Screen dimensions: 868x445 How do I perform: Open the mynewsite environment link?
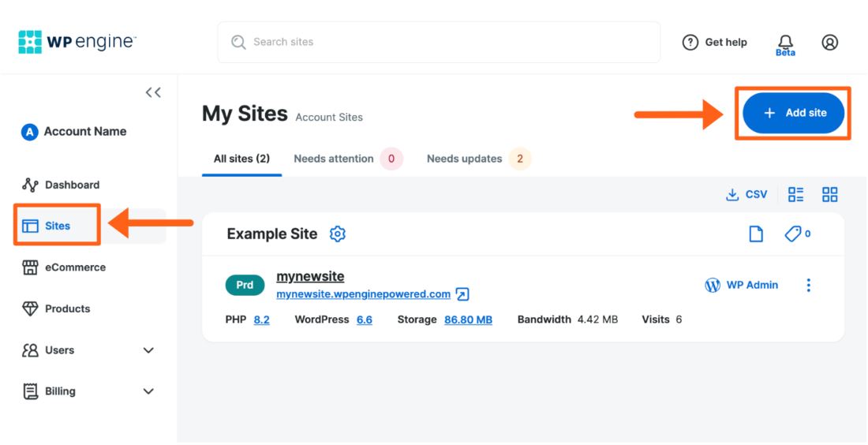pos(310,276)
